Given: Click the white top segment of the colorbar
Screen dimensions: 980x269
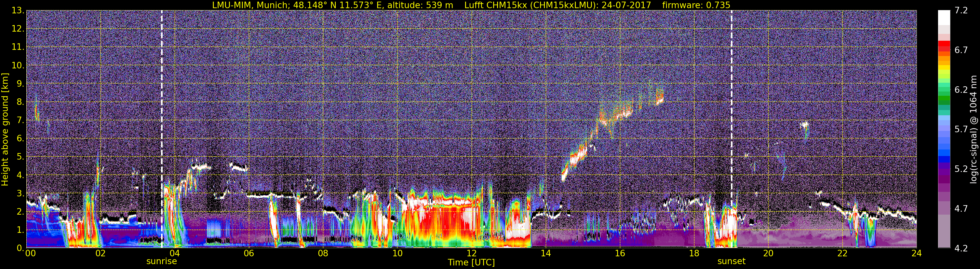Looking at the screenshot, I should point(944,18).
